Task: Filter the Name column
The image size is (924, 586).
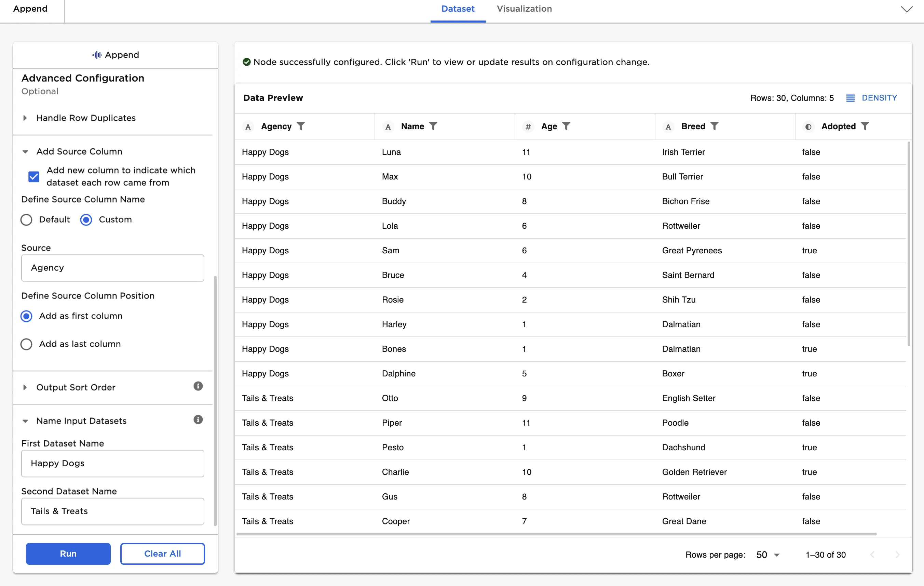Action: (433, 126)
